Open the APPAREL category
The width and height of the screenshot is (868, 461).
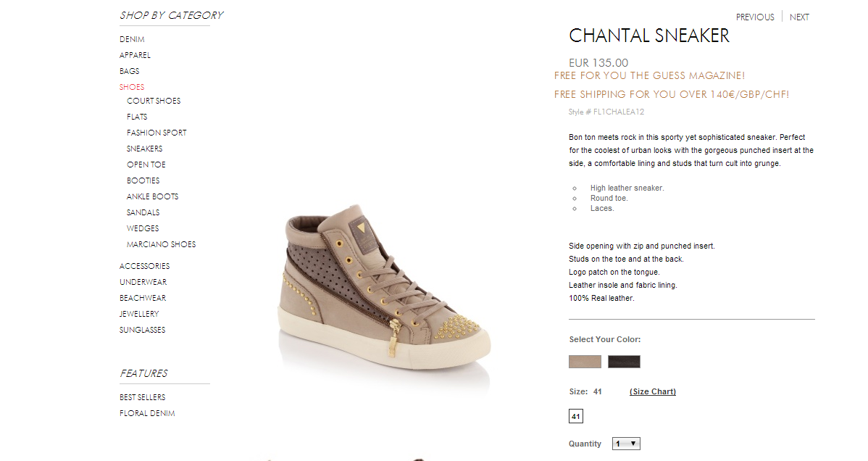[135, 55]
